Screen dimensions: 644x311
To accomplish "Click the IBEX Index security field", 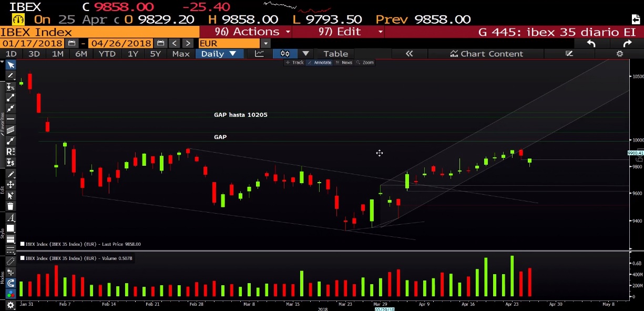I will tap(99, 32).
